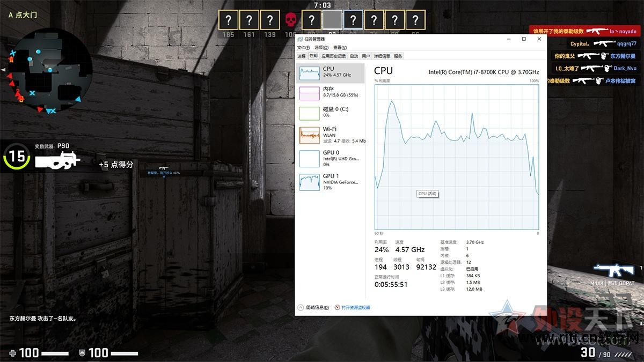Click the 194 process count value
This screenshot has width=644, height=362.
point(380,267)
